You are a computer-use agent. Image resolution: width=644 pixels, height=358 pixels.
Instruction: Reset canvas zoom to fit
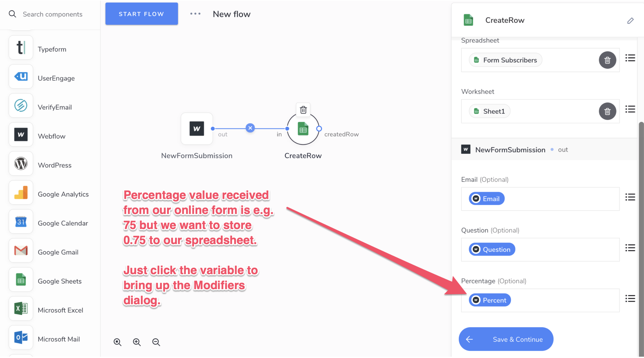pyautogui.click(x=118, y=342)
